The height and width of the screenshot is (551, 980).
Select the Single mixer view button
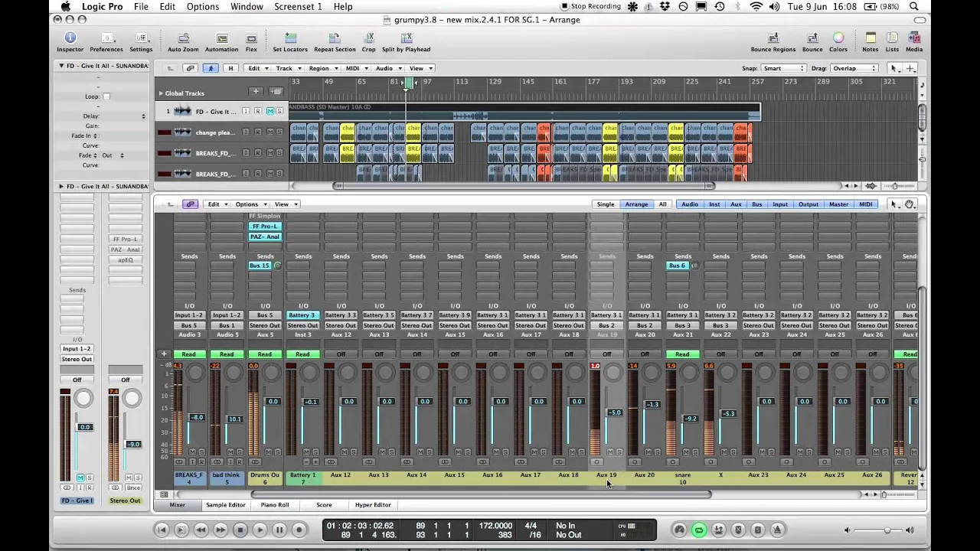606,204
